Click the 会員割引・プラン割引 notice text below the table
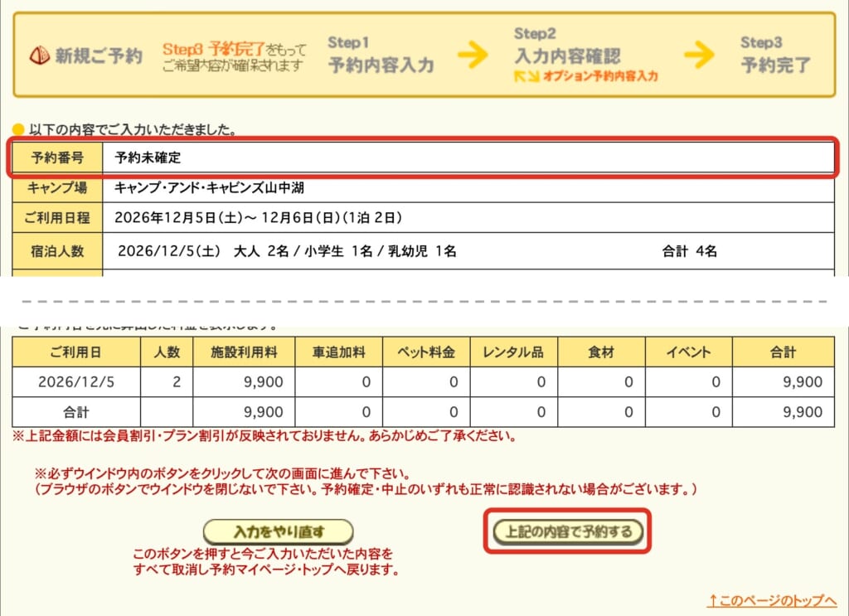This screenshot has height=616, width=849. click(264, 436)
